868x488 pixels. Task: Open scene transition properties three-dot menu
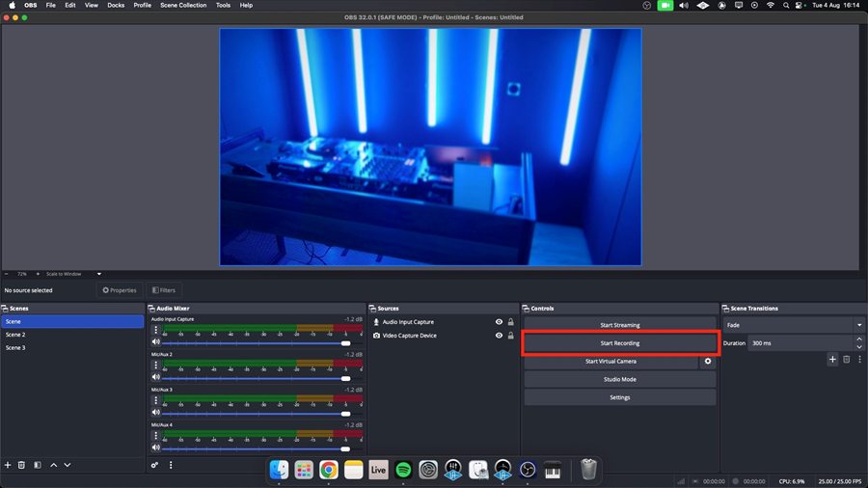(859, 359)
